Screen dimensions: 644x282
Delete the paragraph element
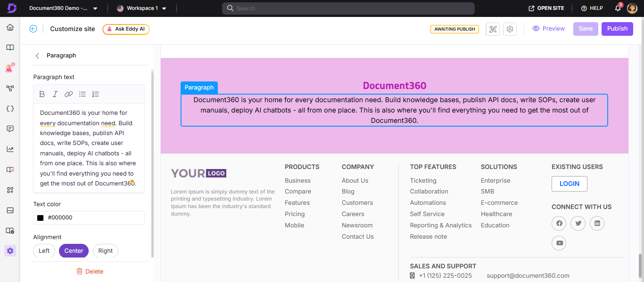click(90, 272)
